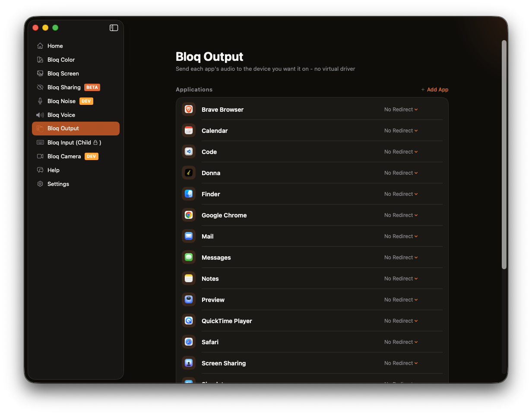Click the Bloq Input keyboard icon
Image resolution: width=532 pixels, height=415 pixels.
pyautogui.click(x=40, y=142)
